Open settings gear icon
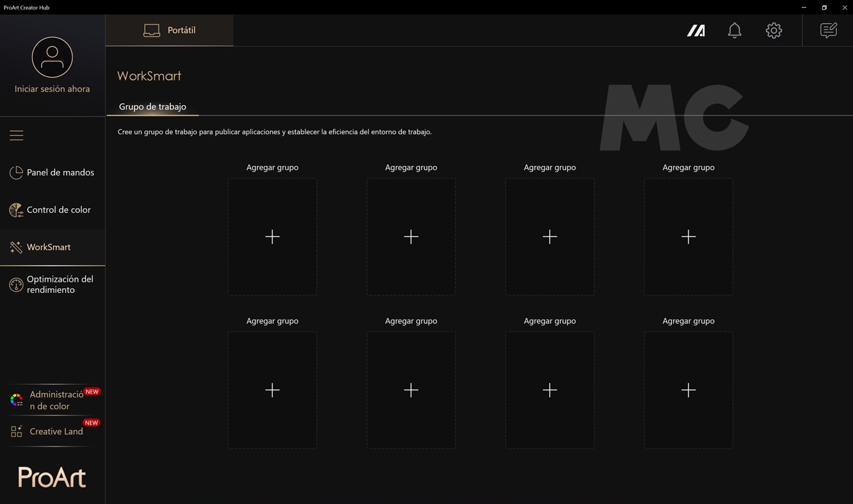 [774, 31]
